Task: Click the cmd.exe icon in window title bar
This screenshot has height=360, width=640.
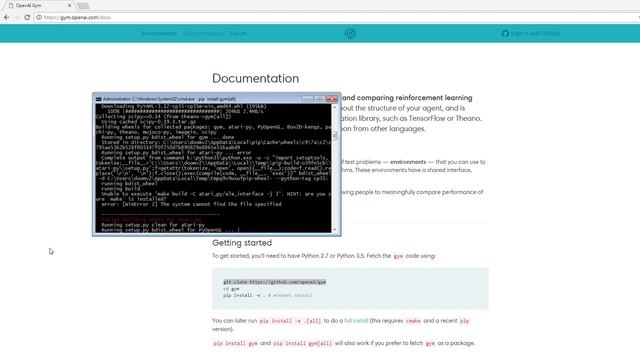Action: (x=98, y=99)
